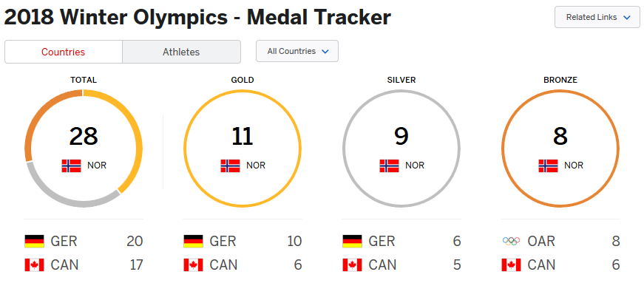Viewport: 644px width, 283px height.
Task: Click Germany flag under Silver column
Action: [353, 241]
